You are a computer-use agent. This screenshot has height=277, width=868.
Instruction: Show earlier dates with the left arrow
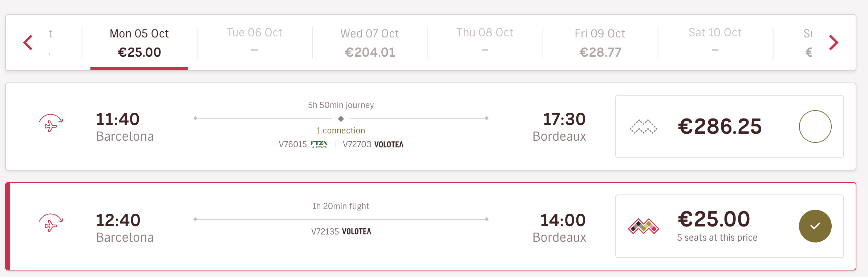tap(28, 43)
